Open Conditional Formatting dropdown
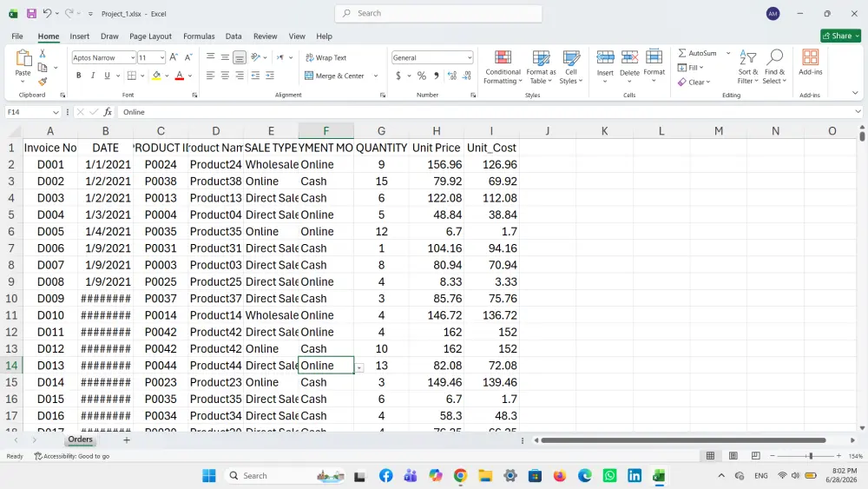The width and height of the screenshot is (868, 489). click(502, 67)
